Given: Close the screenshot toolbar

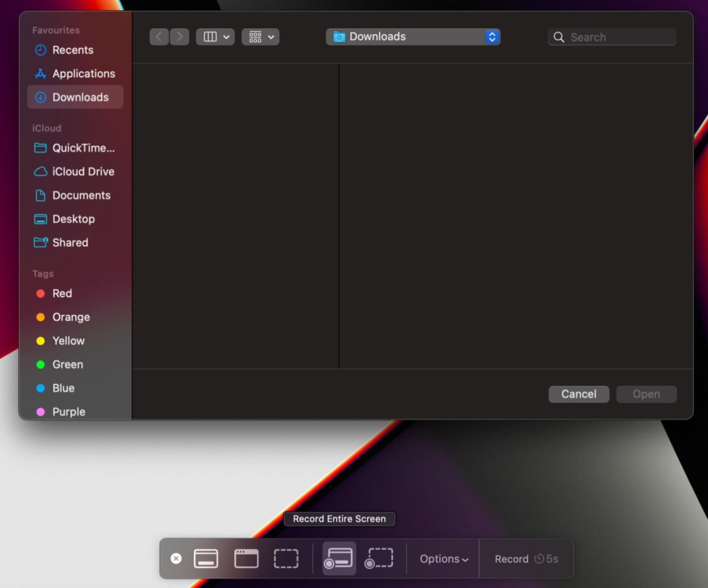Looking at the screenshot, I should click(176, 558).
